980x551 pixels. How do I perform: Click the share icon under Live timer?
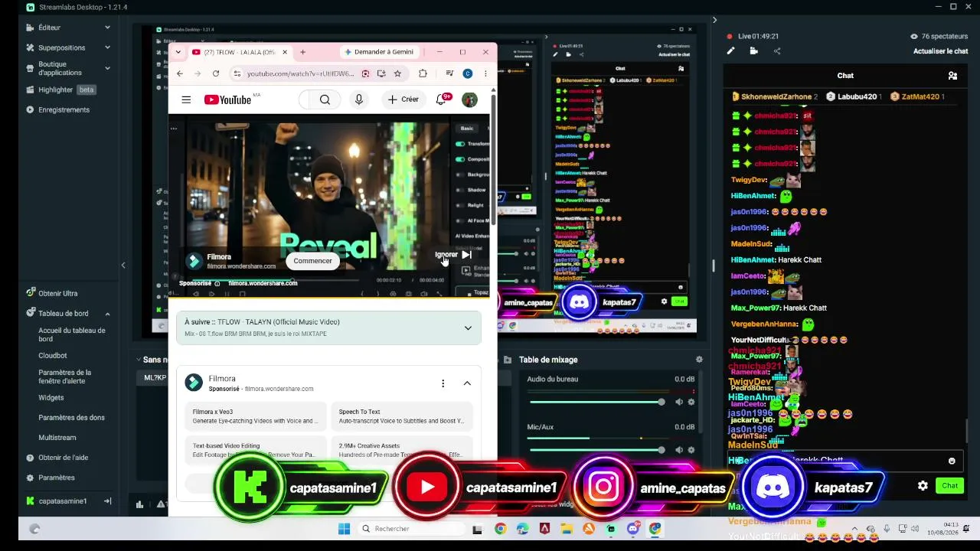tap(777, 51)
